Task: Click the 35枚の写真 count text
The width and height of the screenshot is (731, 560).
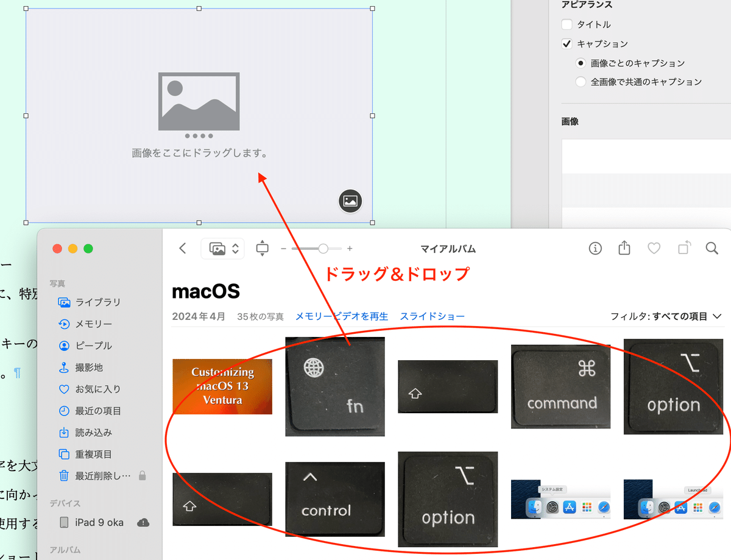Action: click(x=260, y=316)
